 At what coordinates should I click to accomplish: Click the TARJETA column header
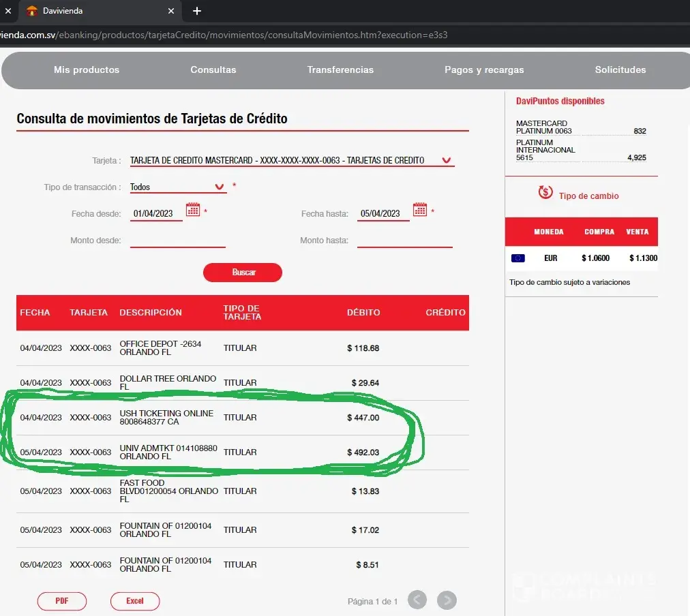(x=89, y=313)
